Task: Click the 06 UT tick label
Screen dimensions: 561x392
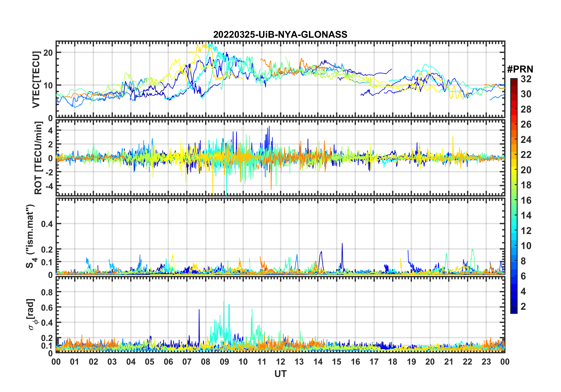Action: [x=168, y=362]
